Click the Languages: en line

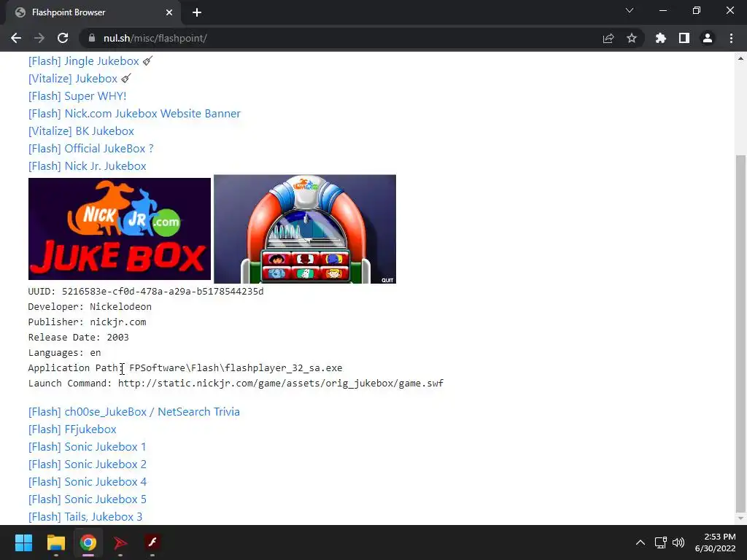tap(64, 353)
